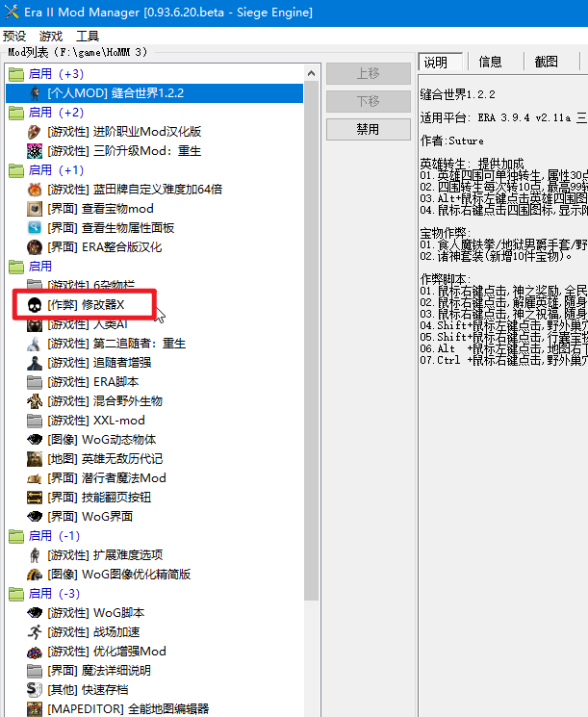Switch to the 信息 tab
This screenshot has width=588, height=717.
click(490, 62)
